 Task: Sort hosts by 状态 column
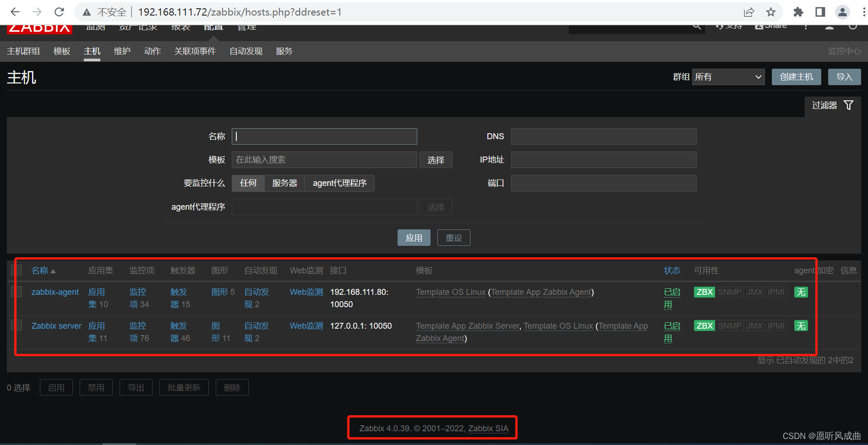pos(672,271)
